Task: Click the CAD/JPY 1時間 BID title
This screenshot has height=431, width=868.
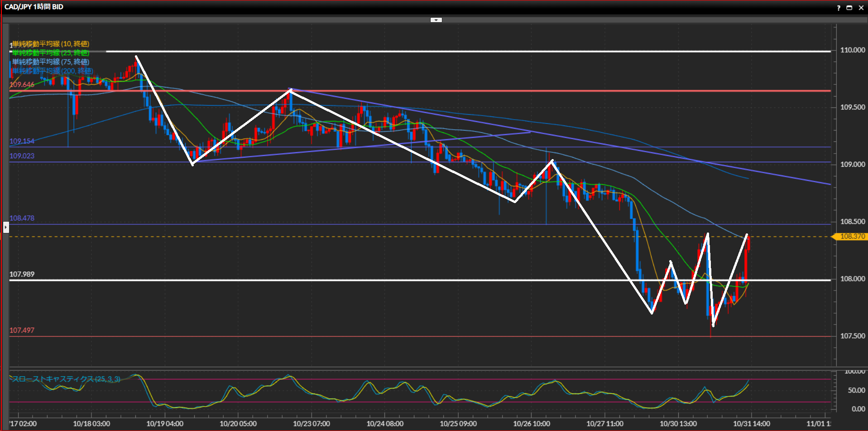Action: tap(34, 7)
